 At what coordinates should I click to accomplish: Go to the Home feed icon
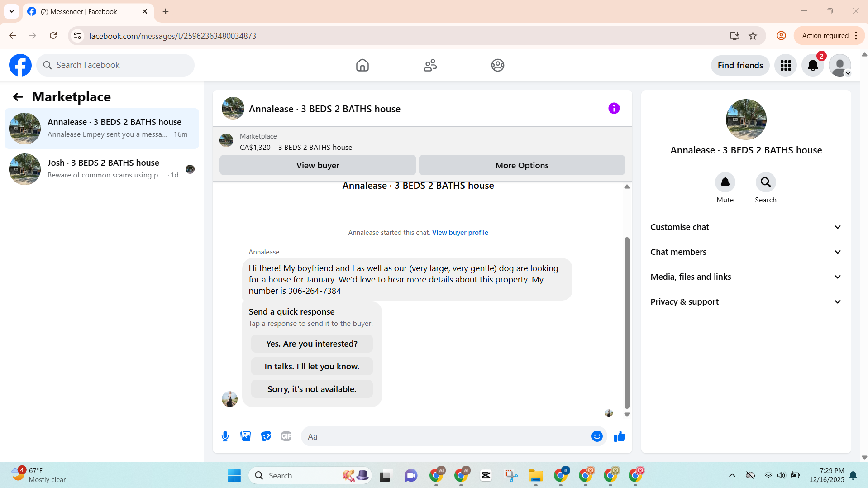pyautogui.click(x=362, y=65)
